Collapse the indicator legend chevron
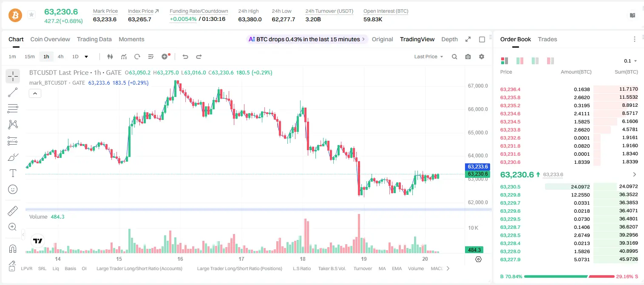This screenshot has height=285, width=644. [x=35, y=93]
